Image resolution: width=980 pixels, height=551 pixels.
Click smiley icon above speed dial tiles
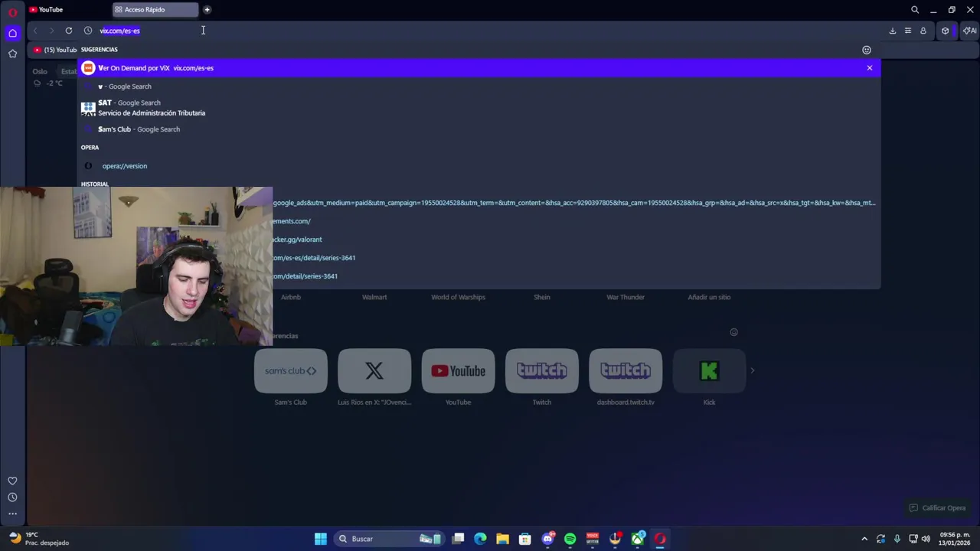pos(733,332)
